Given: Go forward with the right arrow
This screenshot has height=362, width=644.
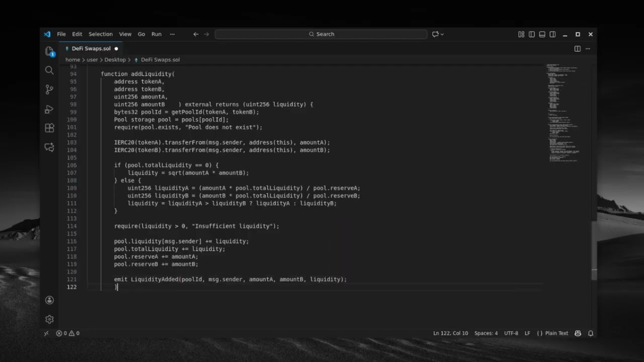Looking at the screenshot, I should tap(206, 34).
